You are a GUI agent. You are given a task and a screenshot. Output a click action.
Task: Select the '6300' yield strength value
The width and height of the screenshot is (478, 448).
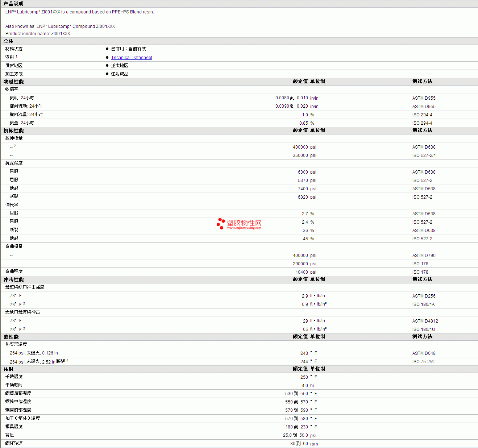(303, 172)
